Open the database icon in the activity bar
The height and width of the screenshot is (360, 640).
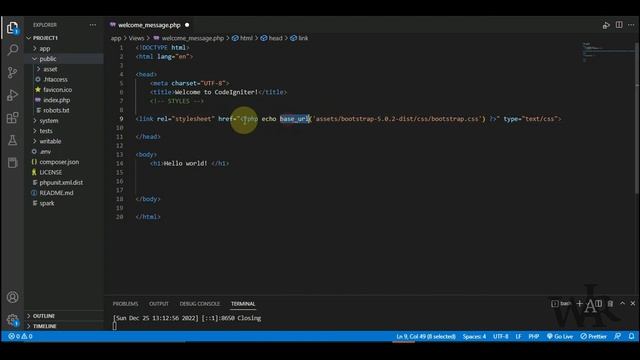point(12,162)
